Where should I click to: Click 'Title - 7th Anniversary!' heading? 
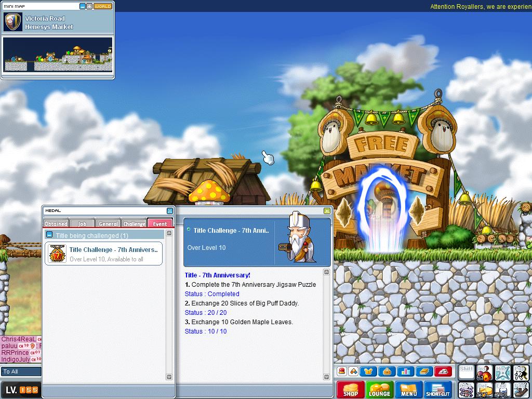click(218, 275)
